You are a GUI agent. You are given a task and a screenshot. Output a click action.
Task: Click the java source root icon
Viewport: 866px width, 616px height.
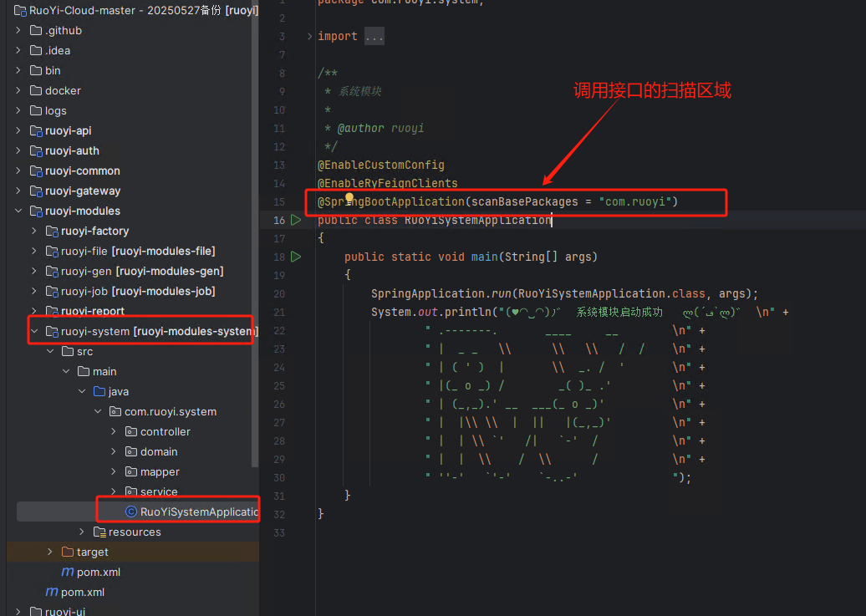[100, 391]
